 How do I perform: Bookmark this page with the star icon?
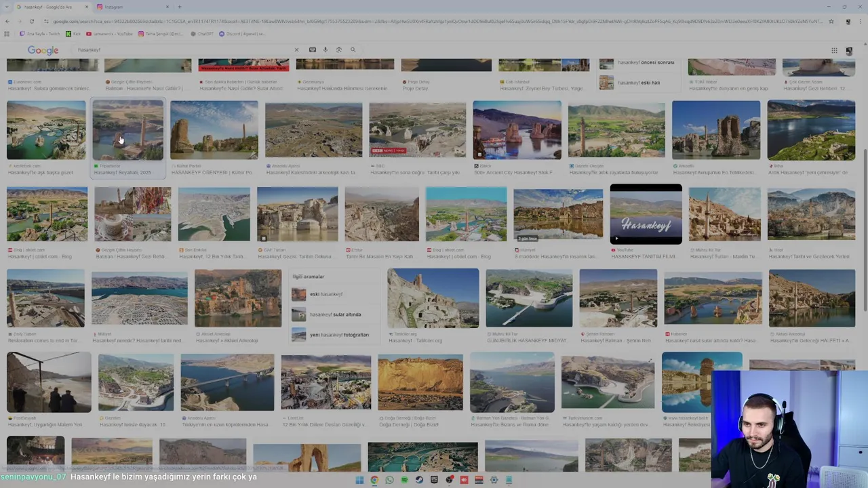831,21
